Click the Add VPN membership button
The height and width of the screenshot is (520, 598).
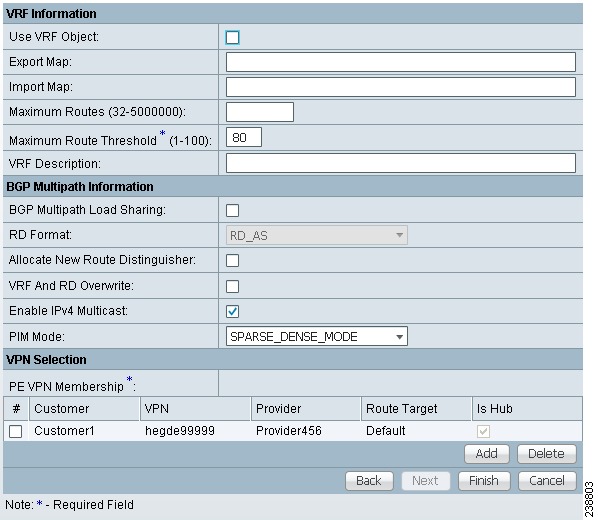(x=487, y=454)
